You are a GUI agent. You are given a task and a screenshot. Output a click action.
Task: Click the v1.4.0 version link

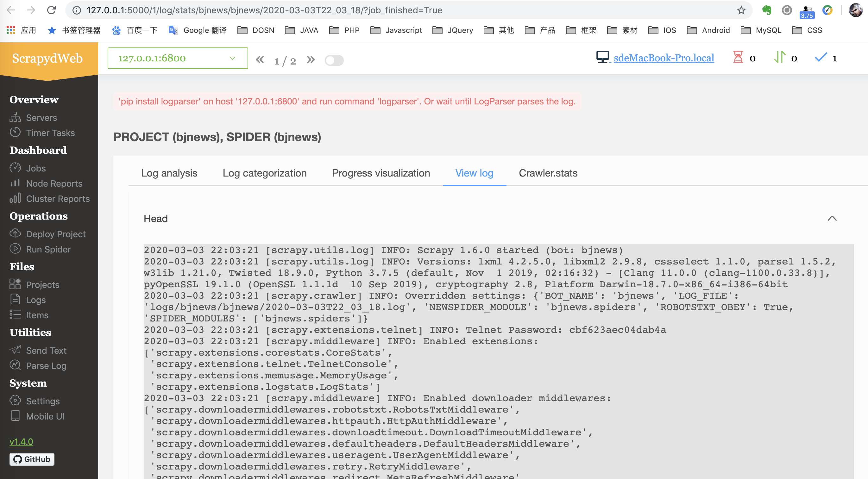21,441
